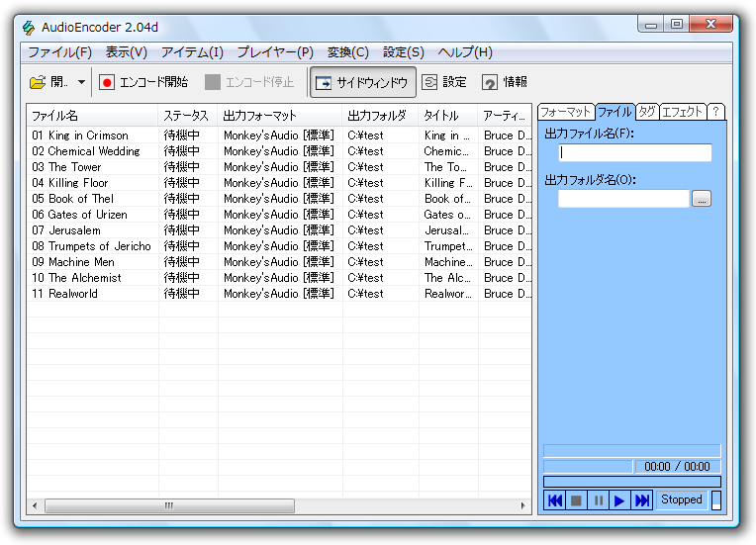The image size is (756, 545).
Task: Play the selected track
Action: [619, 500]
